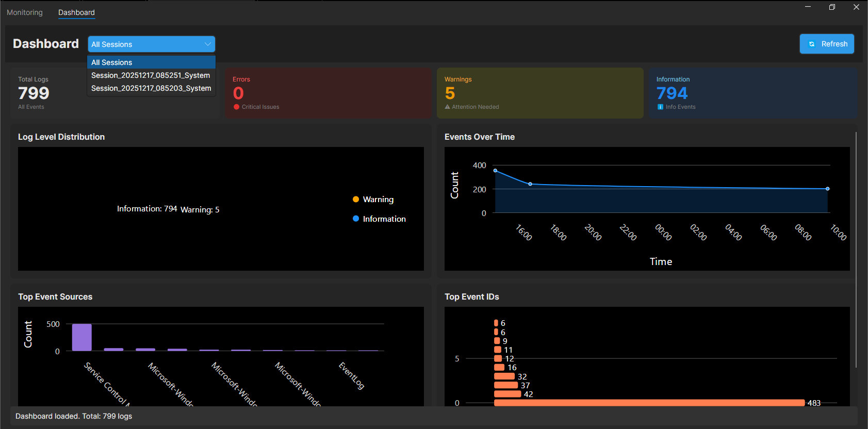
Task: Select All Sessions in the dropdown list
Action: (152, 62)
